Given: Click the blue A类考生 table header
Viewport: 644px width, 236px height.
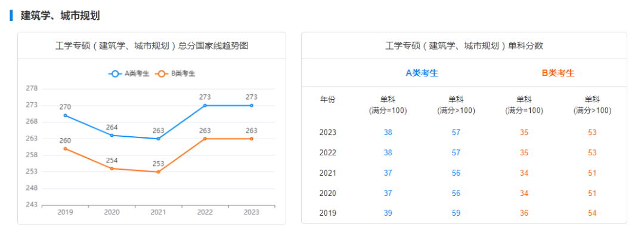Looking at the screenshot, I should (422, 73).
